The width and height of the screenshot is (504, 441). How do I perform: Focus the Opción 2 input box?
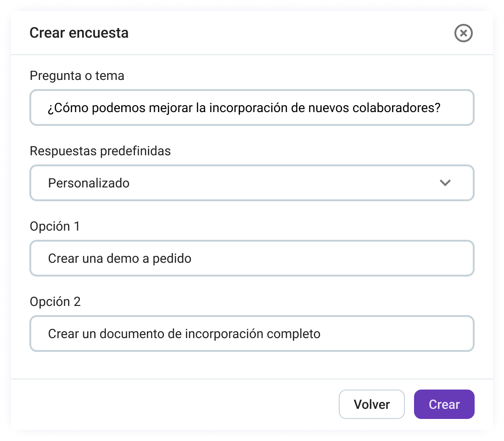[252, 334]
